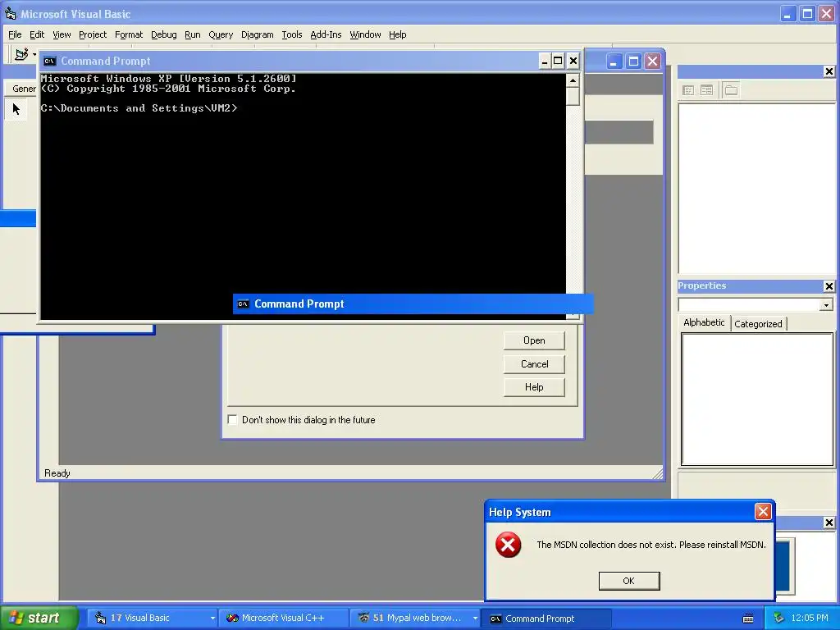Viewport: 840px width, 630px height.
Task: Switch to the Categorized properties tab
Action: tap(758, 324)
